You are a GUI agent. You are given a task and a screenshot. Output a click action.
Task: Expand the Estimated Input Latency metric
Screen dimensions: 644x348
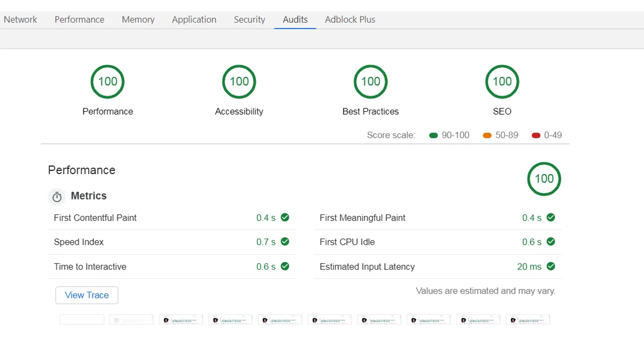(x=438, y=266)
